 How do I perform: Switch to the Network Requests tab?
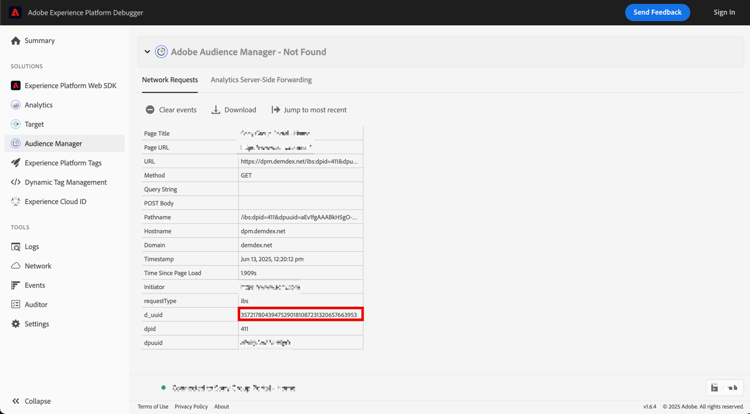point(170,80)
